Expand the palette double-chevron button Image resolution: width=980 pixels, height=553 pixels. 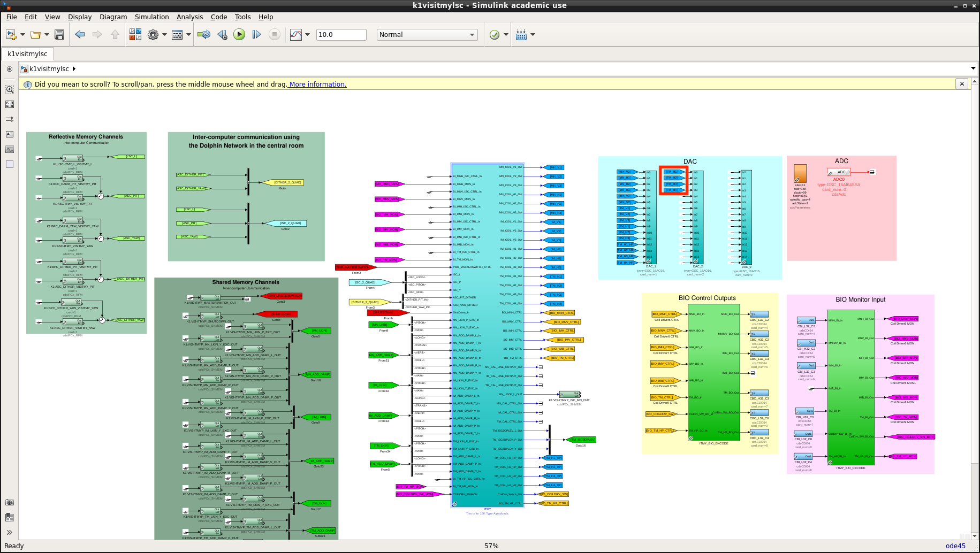pos(10,532)
